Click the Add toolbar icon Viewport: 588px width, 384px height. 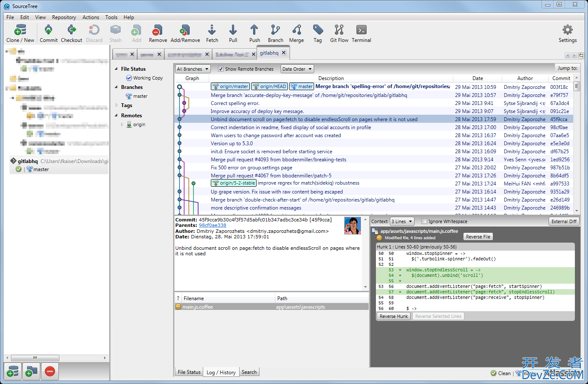click(x=136, y=33)
